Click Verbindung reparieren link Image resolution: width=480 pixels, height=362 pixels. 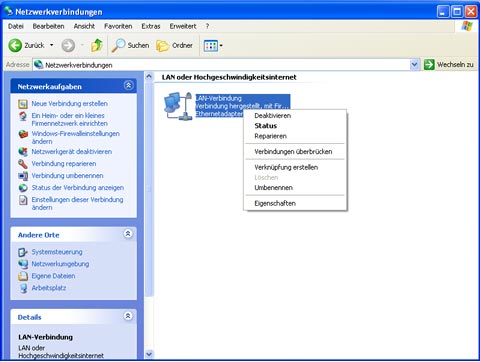click(64, 164)
